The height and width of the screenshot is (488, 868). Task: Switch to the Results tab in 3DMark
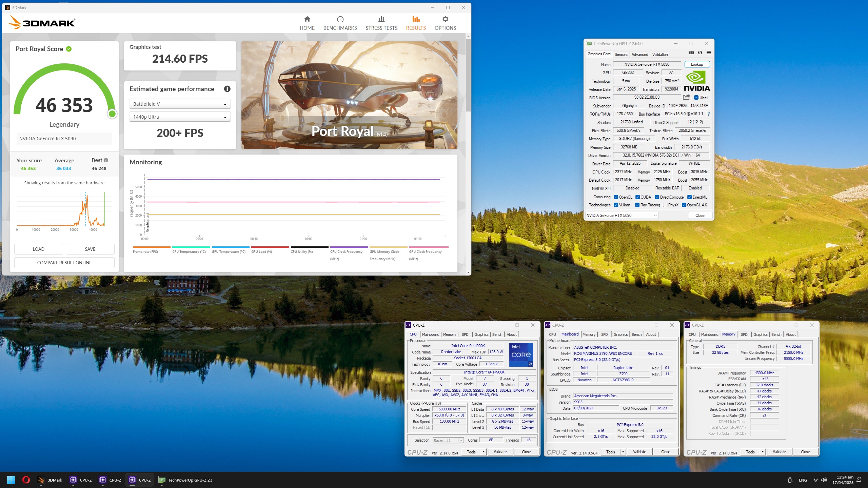(x=416, y=23)
